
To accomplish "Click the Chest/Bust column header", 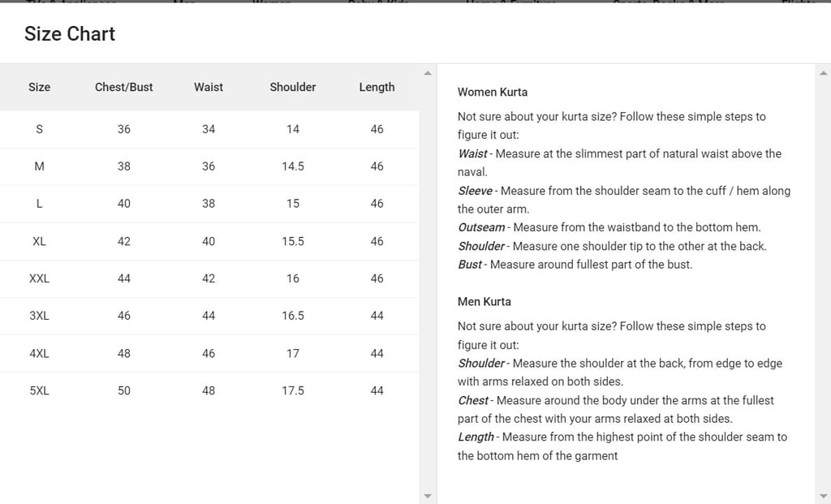I will click(123, 87).
